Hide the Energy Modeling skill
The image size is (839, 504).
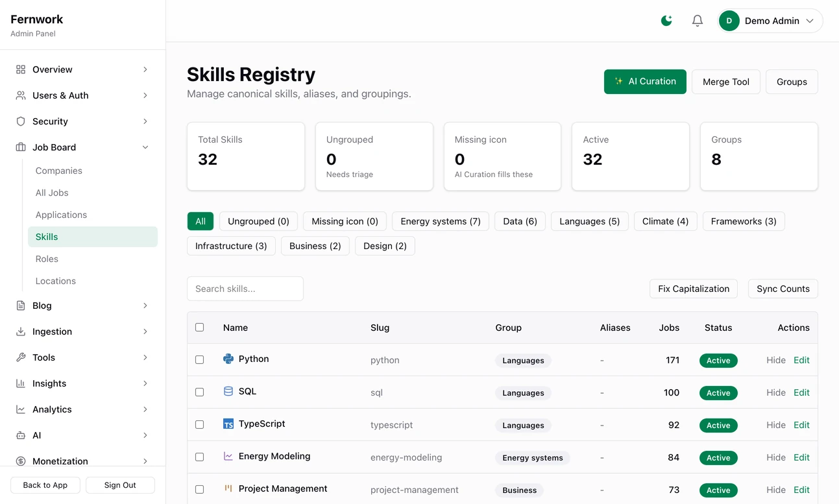(776, 457)
